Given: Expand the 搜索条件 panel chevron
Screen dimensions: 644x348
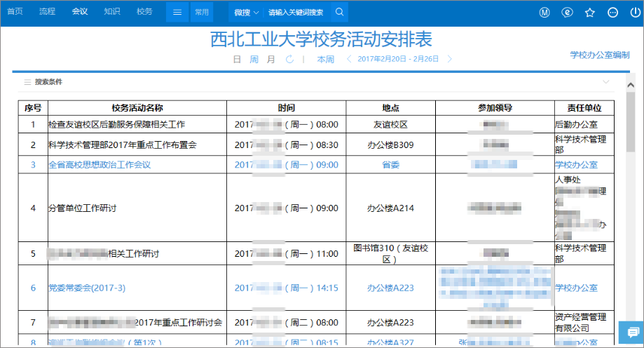Looking at the screenshot, I should coord(605,82).
